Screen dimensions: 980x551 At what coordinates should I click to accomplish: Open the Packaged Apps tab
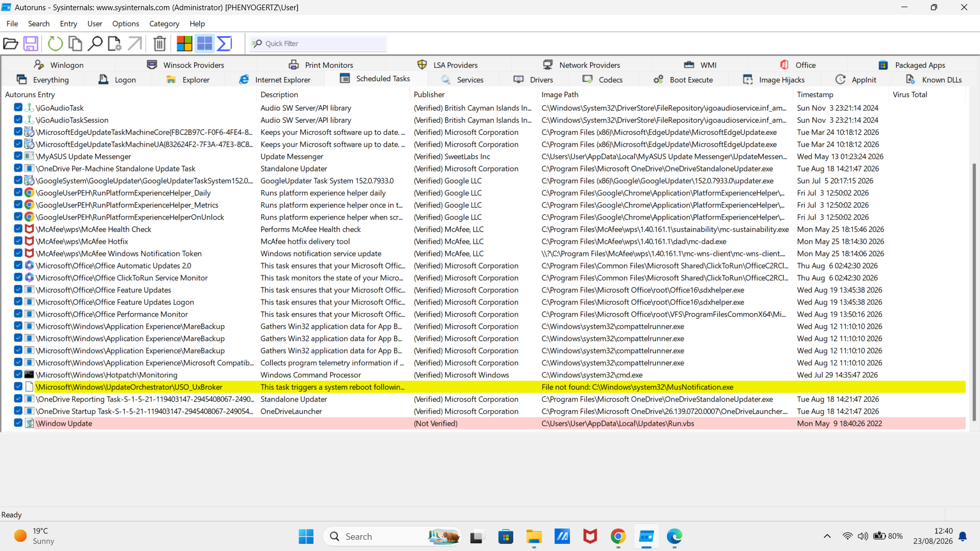[912, 65]
